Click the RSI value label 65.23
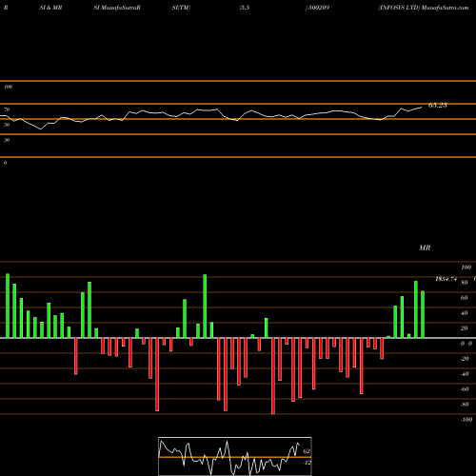The image size is (476, 476). 438,106
